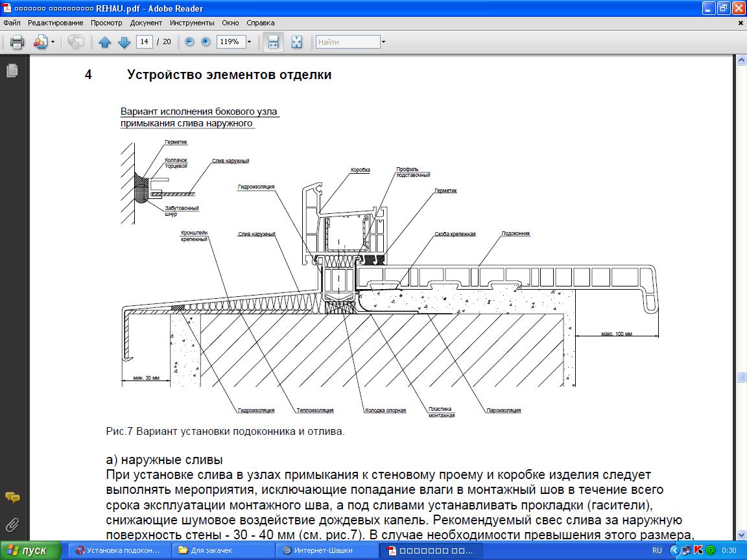
Task: Click heading 'Устройство элементов отделки'
Action: pyautogui.click(x=229, y=75)
